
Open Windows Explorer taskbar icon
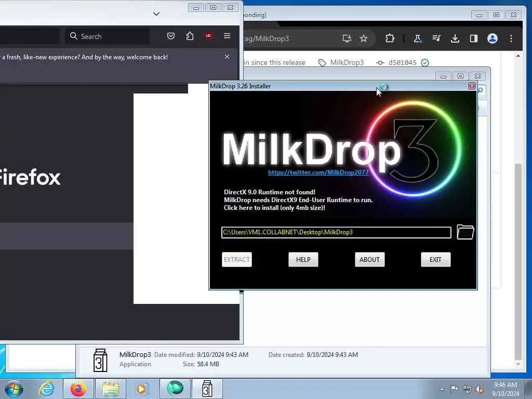(111, 389)
